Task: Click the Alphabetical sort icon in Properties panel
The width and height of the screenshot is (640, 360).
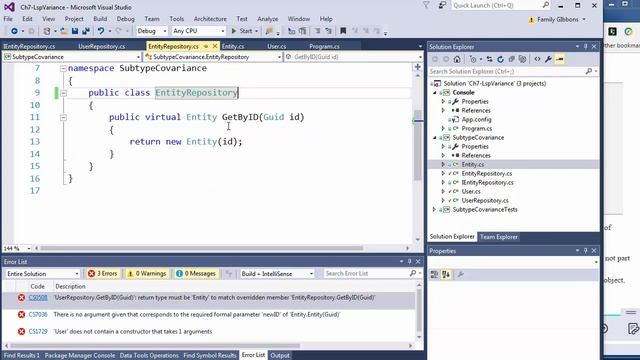Action: (x=446, y=275)
